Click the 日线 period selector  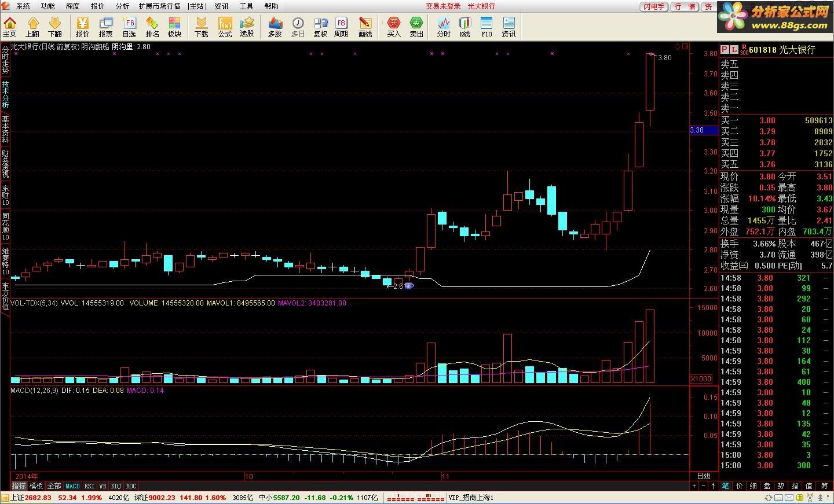click(x=704, y=476)
